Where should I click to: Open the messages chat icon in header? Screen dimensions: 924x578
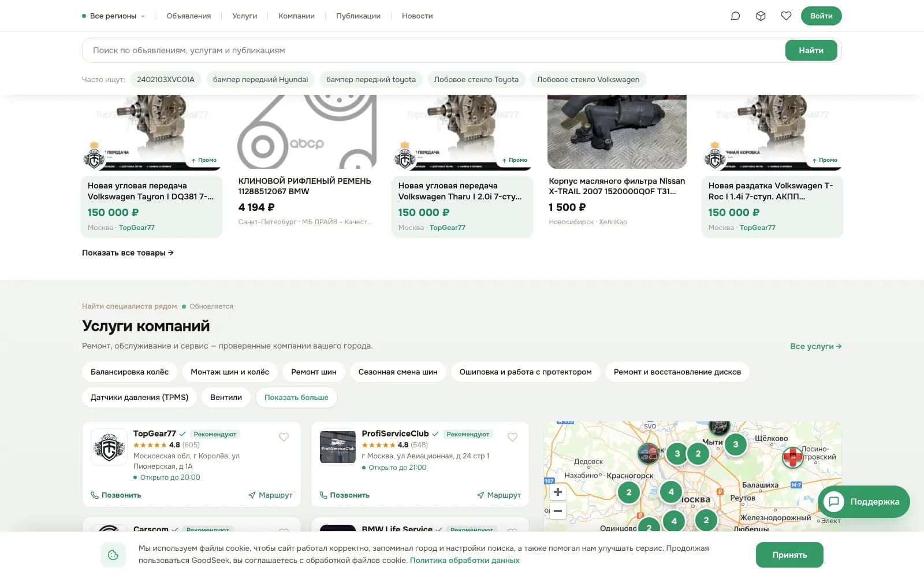point(735,16)
